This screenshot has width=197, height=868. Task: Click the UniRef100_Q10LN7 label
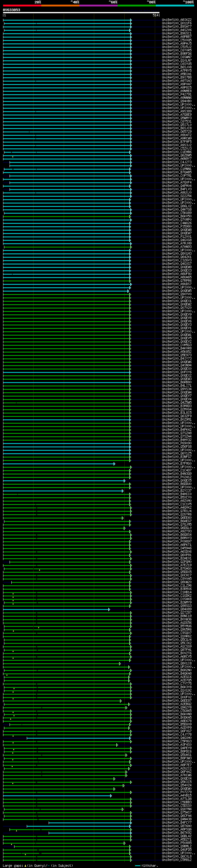177,61
